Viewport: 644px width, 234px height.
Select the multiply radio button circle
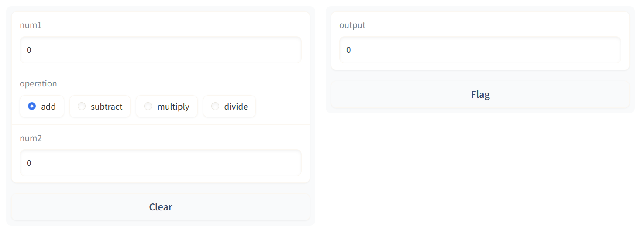point(148,106)
